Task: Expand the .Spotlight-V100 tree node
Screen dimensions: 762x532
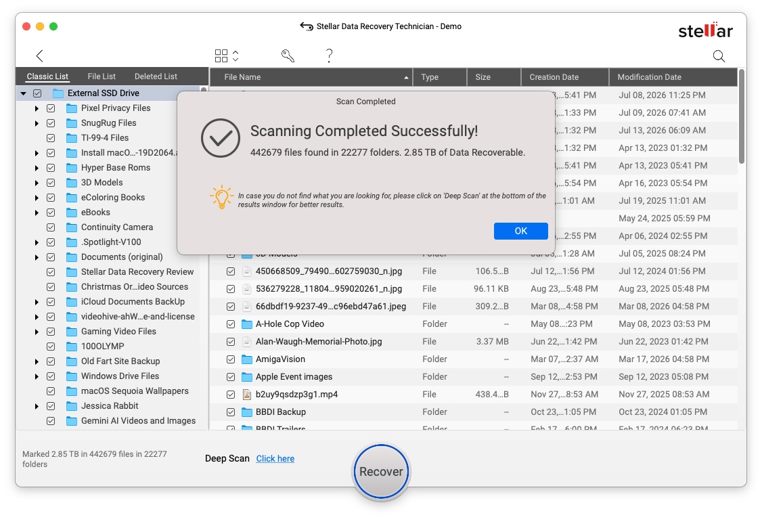Action: pos(37,242)
